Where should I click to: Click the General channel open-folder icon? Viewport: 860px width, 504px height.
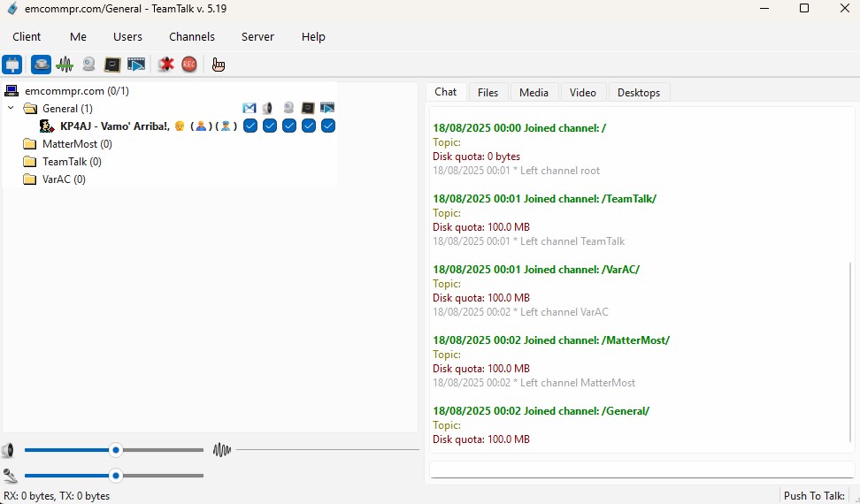(30, 109)
